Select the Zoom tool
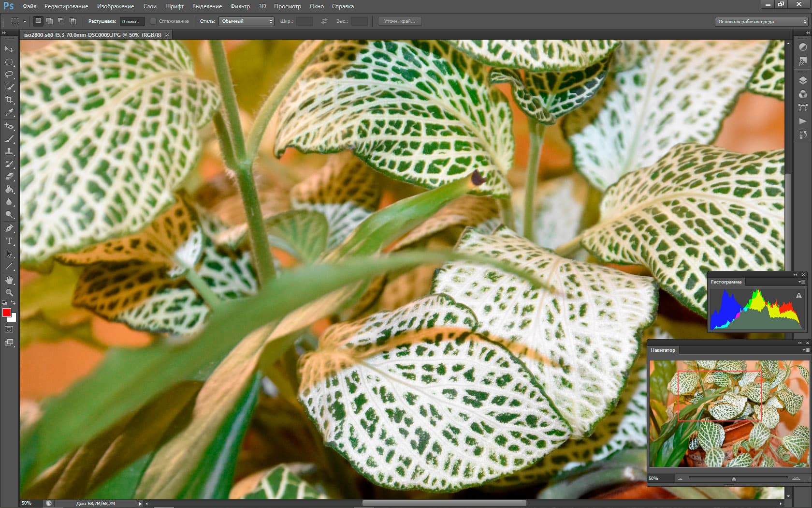812x508 pixels. point(9,293)
